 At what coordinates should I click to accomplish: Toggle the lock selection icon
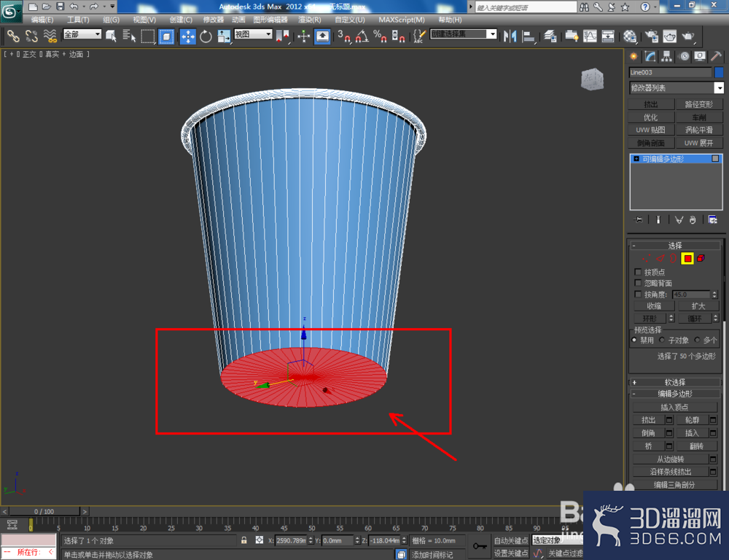coord(244,540)
